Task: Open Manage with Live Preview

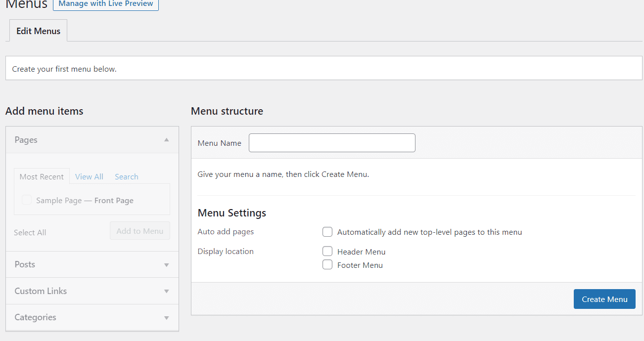Action: (105, 4)
